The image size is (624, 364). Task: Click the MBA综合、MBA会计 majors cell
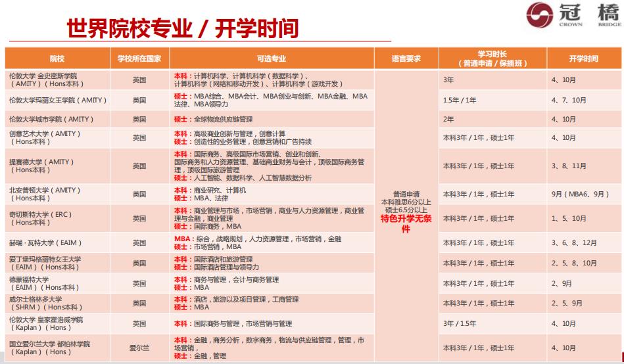point(272,101)
